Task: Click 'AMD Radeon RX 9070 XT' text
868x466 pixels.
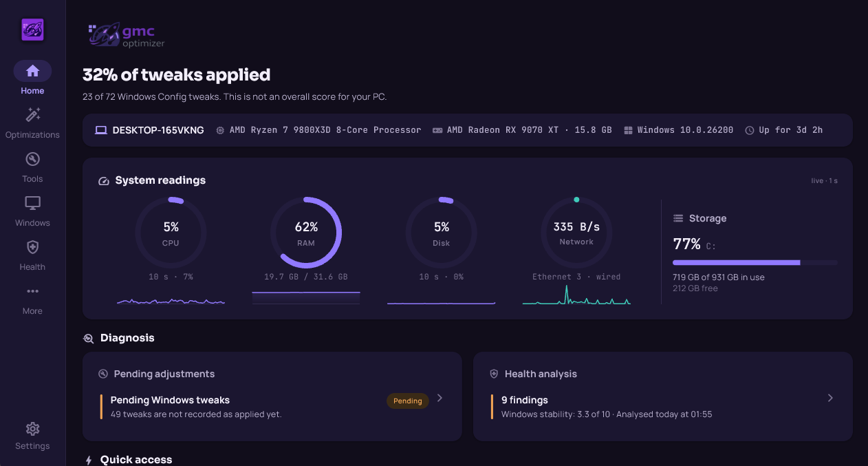Action: click(503, 130)
